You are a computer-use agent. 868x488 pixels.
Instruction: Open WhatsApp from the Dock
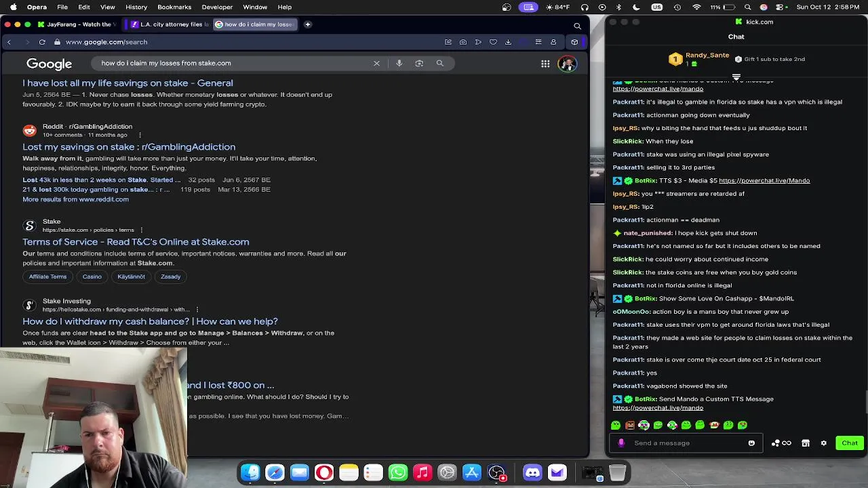point(397,472)
